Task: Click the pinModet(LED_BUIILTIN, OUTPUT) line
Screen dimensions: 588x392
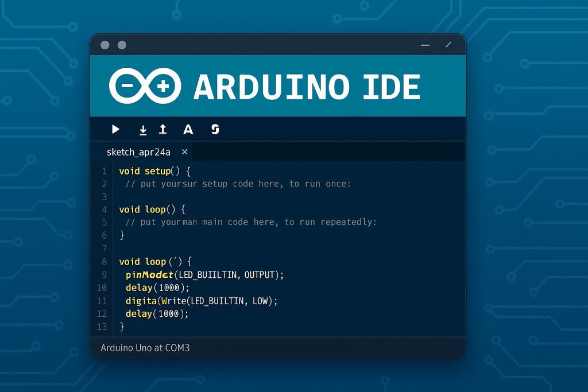Action: 205,275
